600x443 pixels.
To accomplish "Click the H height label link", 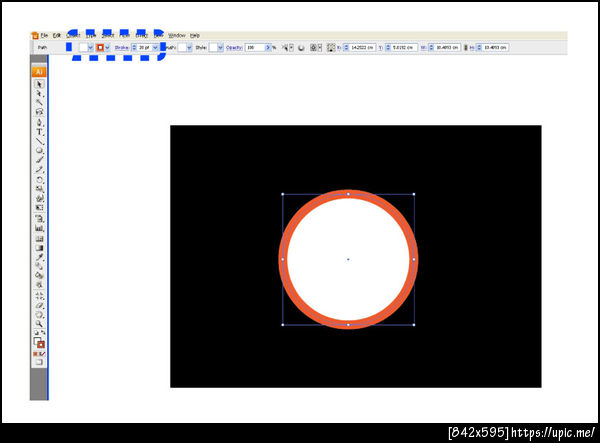I will click(472, 48).
